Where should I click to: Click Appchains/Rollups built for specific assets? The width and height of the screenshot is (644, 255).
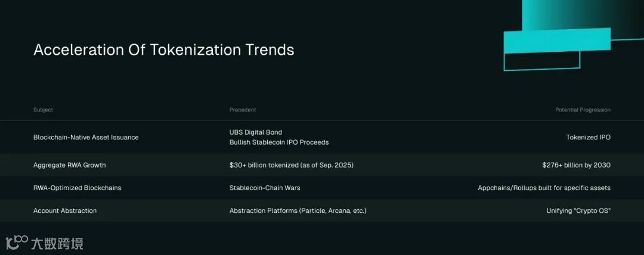pos(544,188)
